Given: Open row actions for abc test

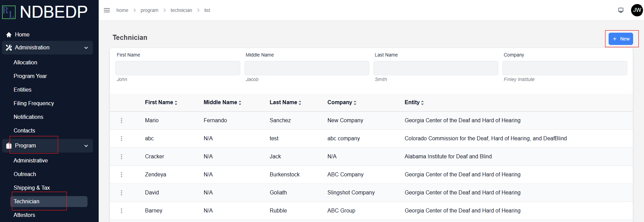Looking at the screenshot, I should click(x=122, y=139).
